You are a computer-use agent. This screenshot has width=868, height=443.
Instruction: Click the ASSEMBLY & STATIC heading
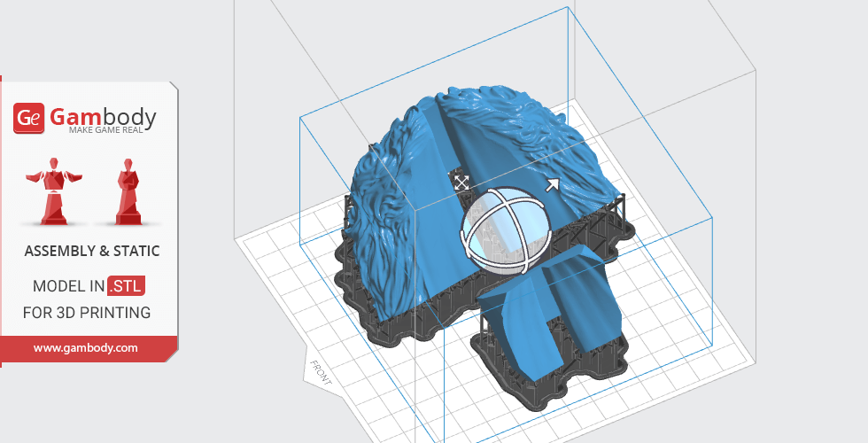point(92,252)
